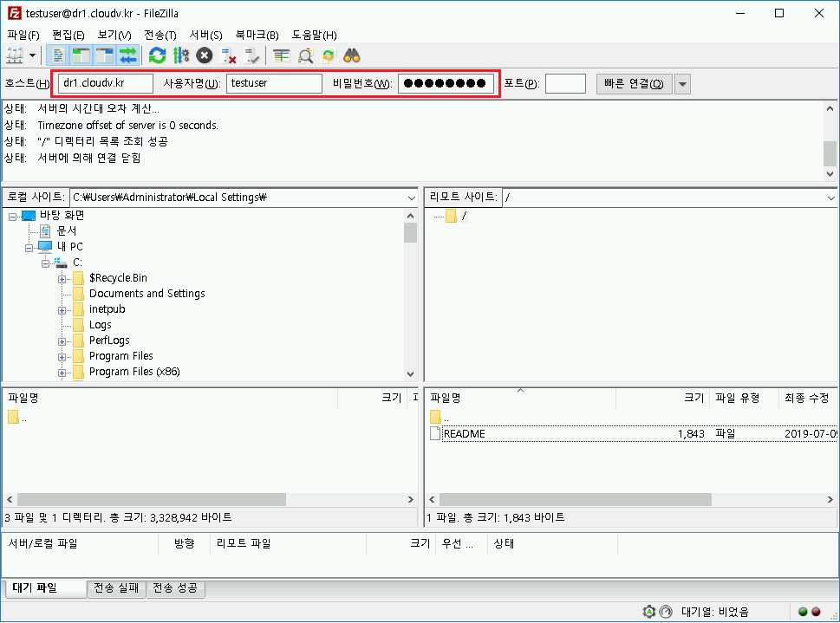
Task: Expand the remote site path dropdown
Action: pos(830,198)
